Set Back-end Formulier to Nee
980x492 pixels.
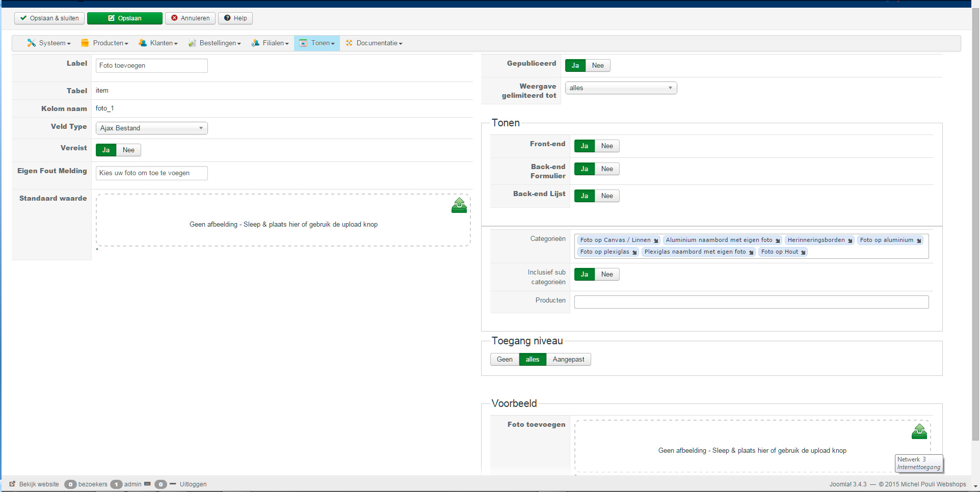click(607, 169)
